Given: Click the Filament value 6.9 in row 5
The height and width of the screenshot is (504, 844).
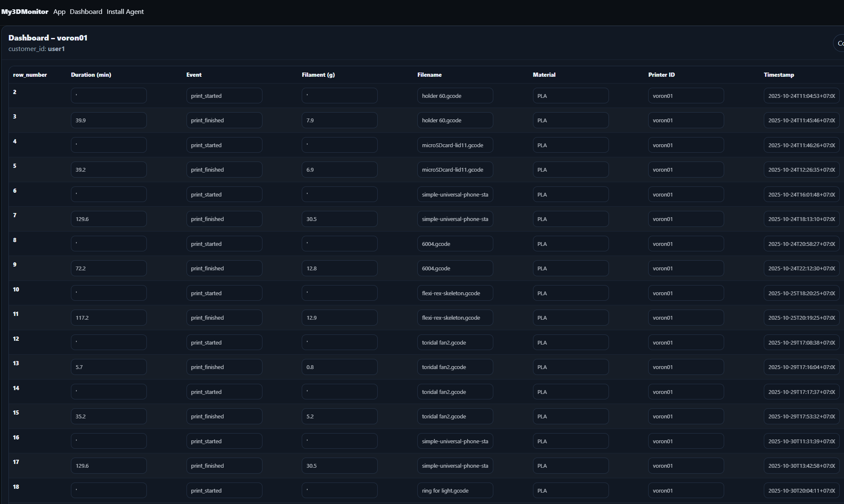Looking at the screenshot, I should pos(340,169).
